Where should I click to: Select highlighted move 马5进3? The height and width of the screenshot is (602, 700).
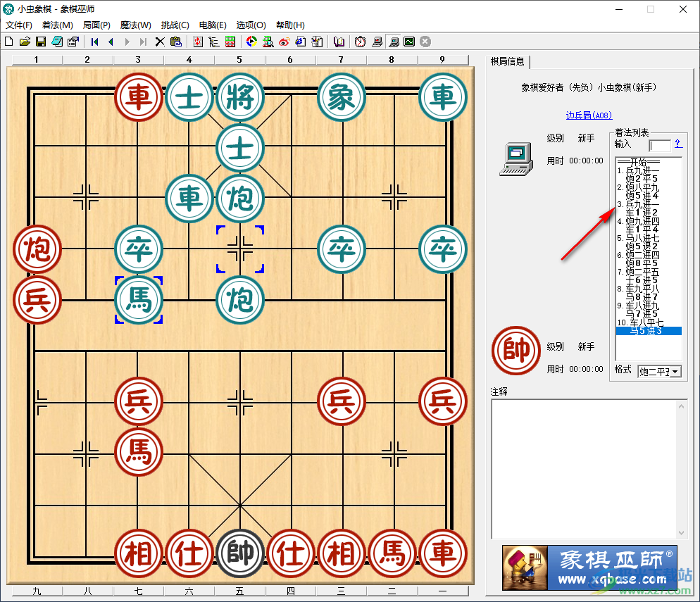tap(649, 331)
